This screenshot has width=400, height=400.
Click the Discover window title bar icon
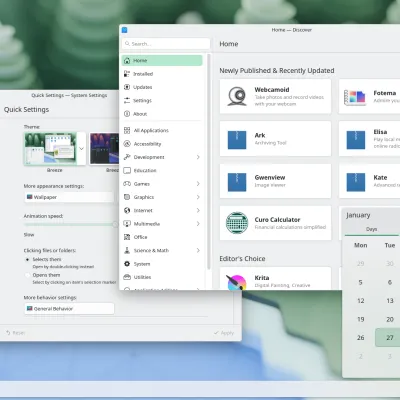tap(125, 30)
